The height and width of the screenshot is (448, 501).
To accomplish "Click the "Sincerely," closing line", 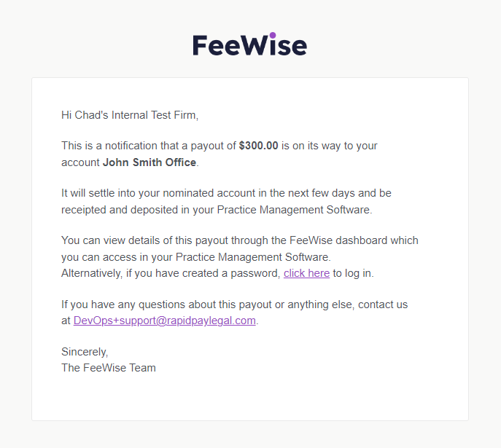I will click(85, 352).
